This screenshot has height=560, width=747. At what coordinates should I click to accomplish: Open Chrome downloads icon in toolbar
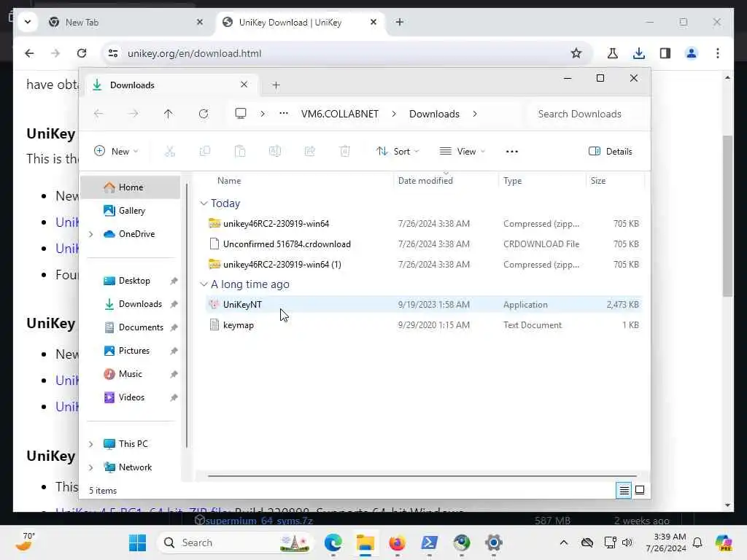(x=639, y=53)
